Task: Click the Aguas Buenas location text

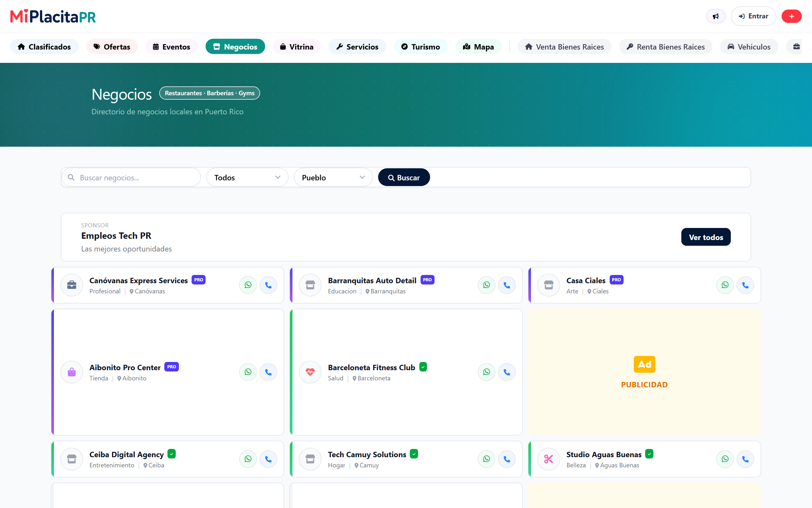Action: point(619,465)
